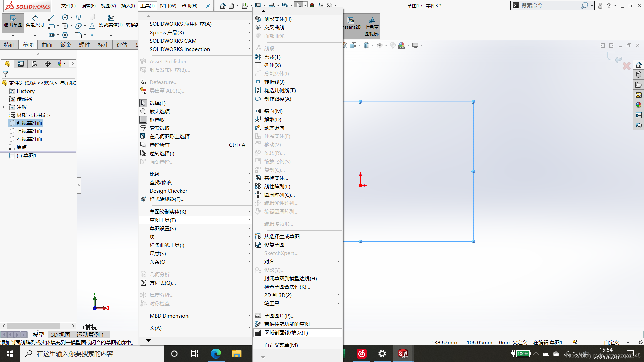
Task: Click the Circular Sketch Pattern (圆周阵列) icon
Action: click(x=258, y=195)
